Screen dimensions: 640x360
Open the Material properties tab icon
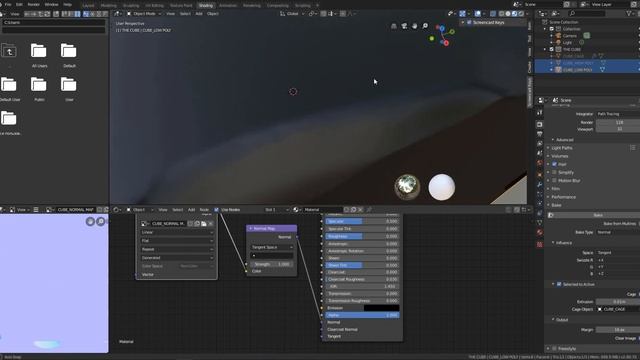coord(540,233)
